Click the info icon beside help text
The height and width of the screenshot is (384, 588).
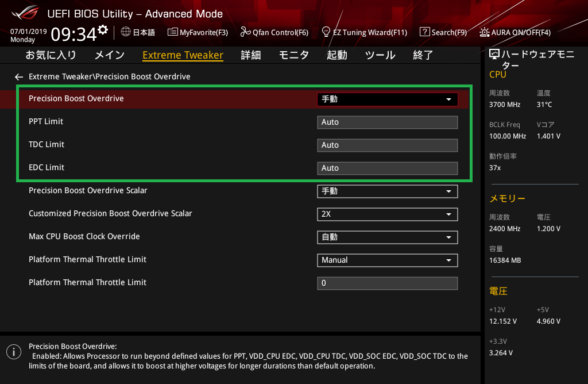(x=14, y=352)
